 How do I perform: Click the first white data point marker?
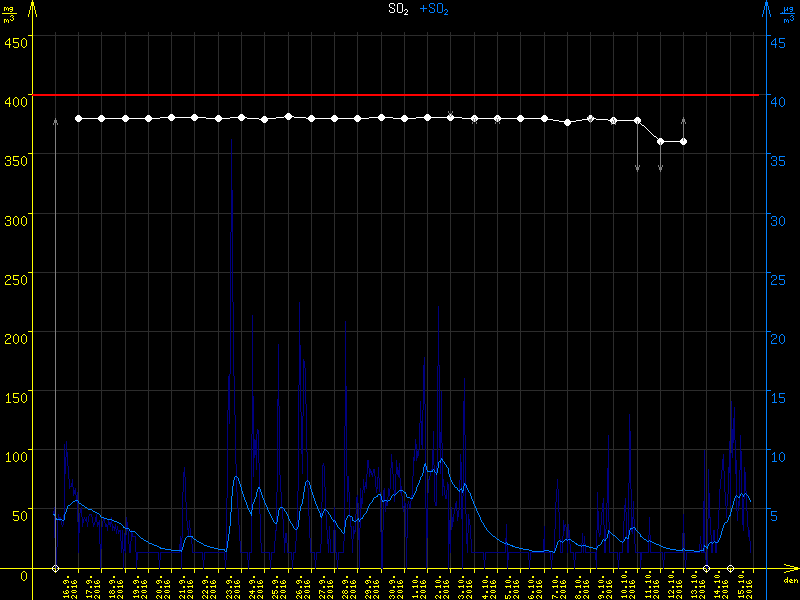coord(78,118)
